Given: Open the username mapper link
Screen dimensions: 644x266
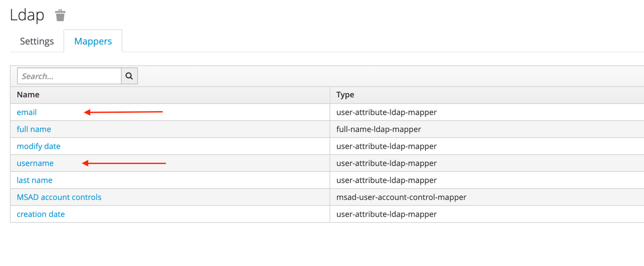Looking at the screenshot, I should click(x=35, y=163).
